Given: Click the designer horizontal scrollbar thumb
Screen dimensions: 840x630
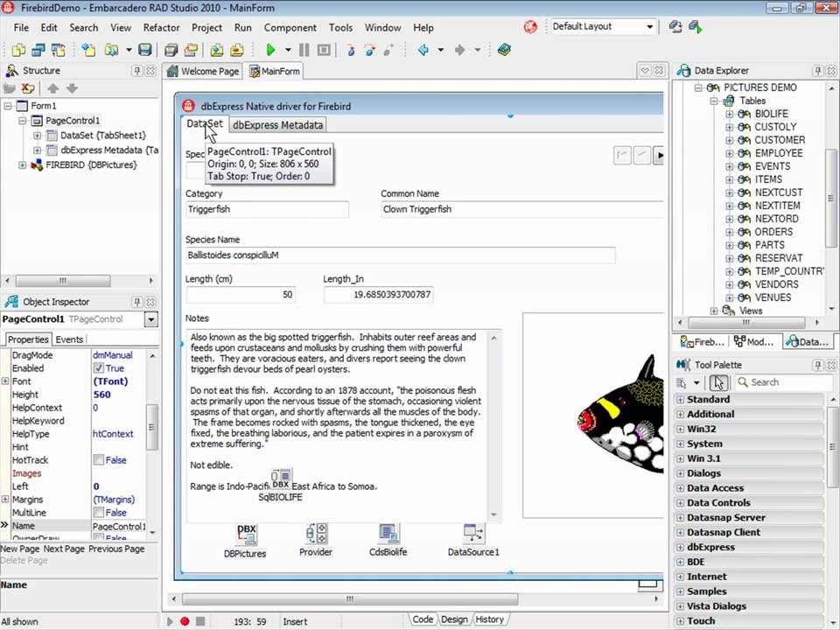Looking at the screenshot, I should tap(350, 598).
